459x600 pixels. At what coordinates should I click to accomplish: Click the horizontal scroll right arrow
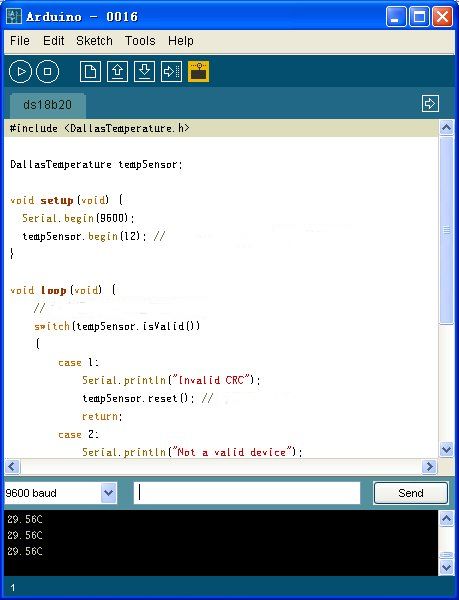pos(430,466)
